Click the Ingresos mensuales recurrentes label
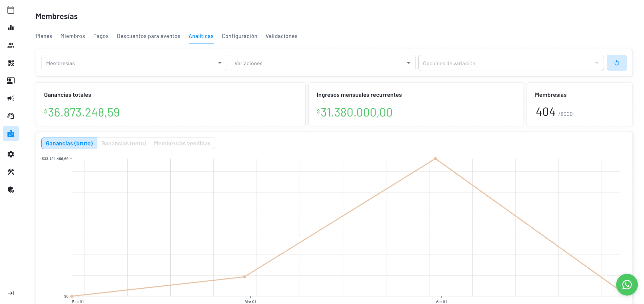This screenshot has width=644, height=304. [359, 95]
